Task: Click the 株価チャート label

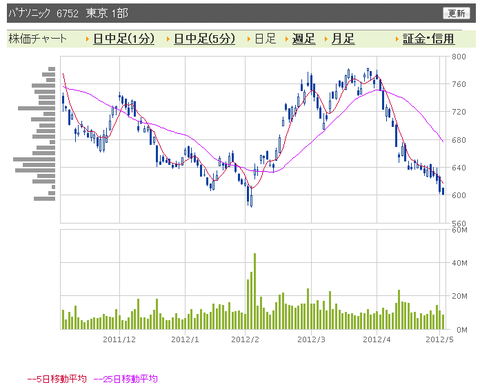Action: (x=37, y=39)
